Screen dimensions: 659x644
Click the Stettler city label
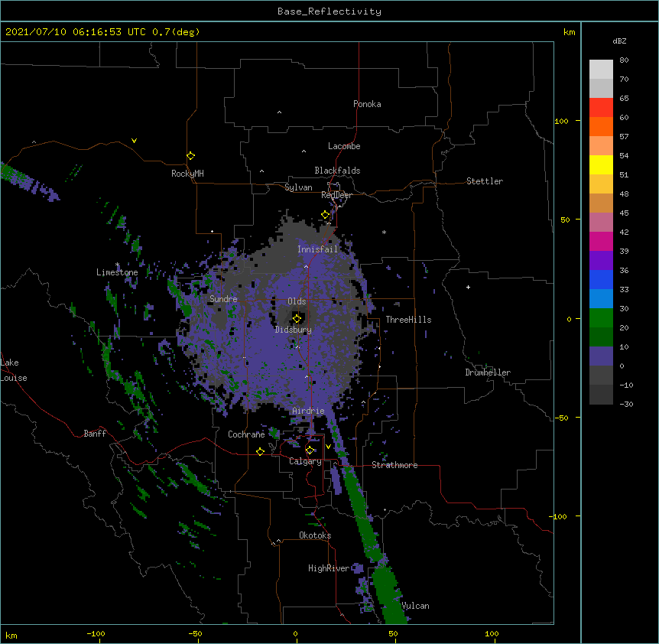(x=484, y=181)
